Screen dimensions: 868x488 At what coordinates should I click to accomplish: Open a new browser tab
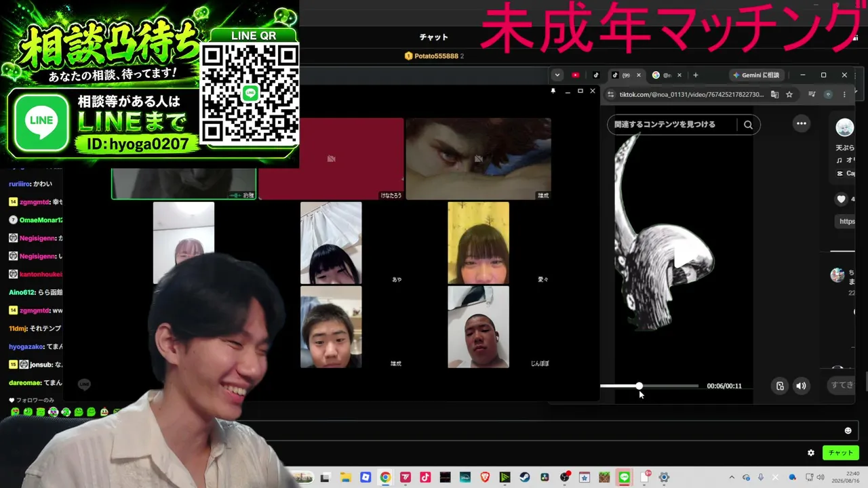[695, 75]
